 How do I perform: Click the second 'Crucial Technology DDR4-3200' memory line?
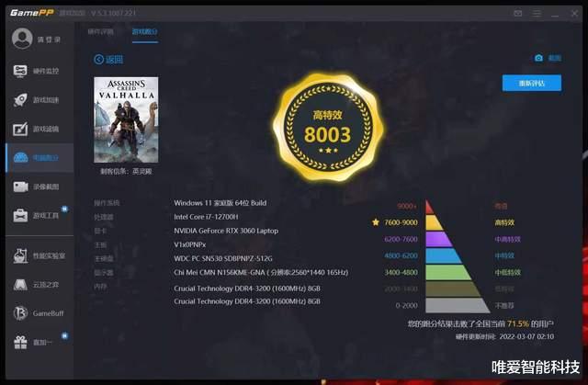(247, 301)
